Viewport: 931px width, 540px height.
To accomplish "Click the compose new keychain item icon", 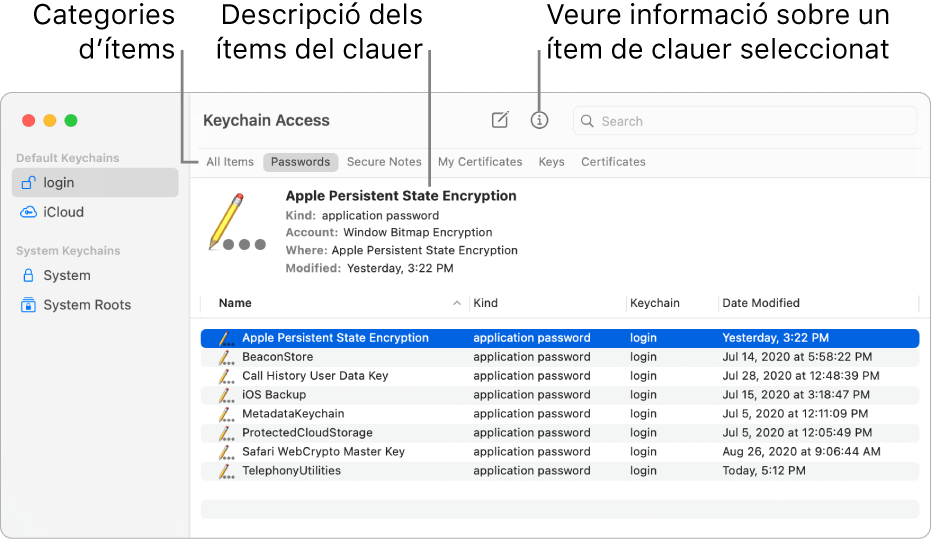I will tap(500, 120).
